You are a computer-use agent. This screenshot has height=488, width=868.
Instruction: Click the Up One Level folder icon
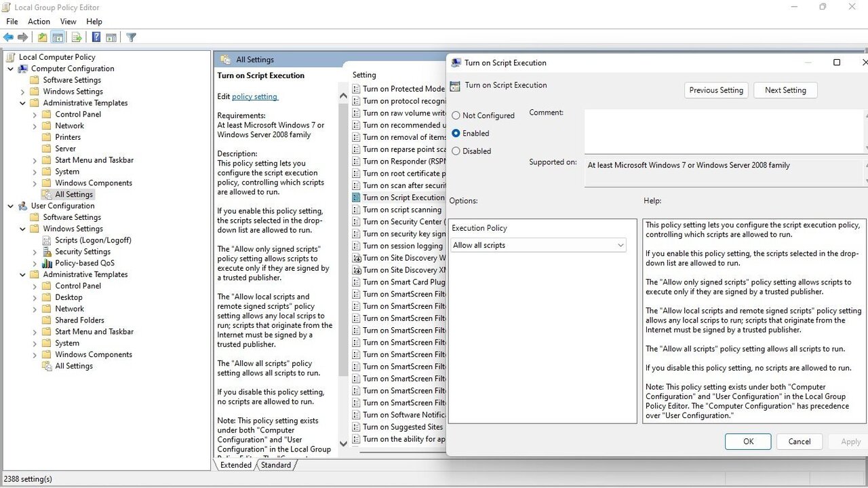click(43, 37)
